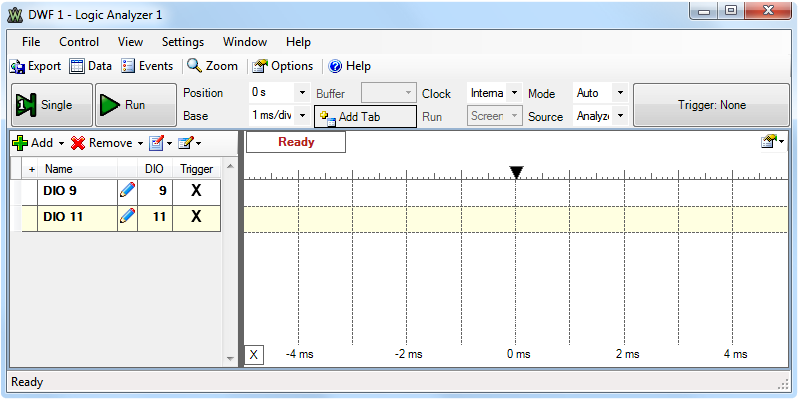Screen dimensions: 799x400
Task: Click the black trigger position marker
Action: click(x=516, y=172)
